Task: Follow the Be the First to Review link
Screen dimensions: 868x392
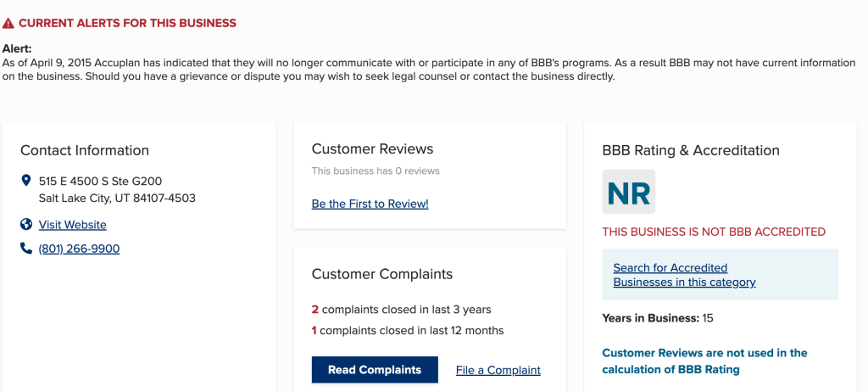Action: 370,204
